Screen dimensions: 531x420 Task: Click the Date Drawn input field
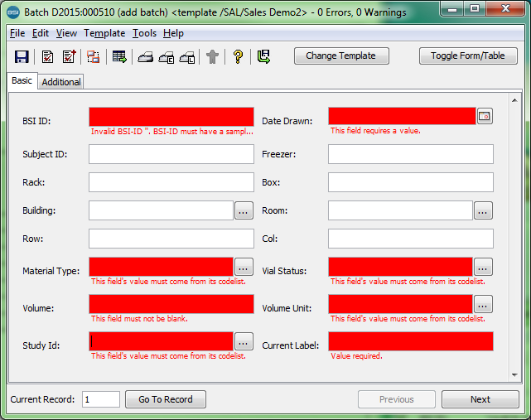402,116
